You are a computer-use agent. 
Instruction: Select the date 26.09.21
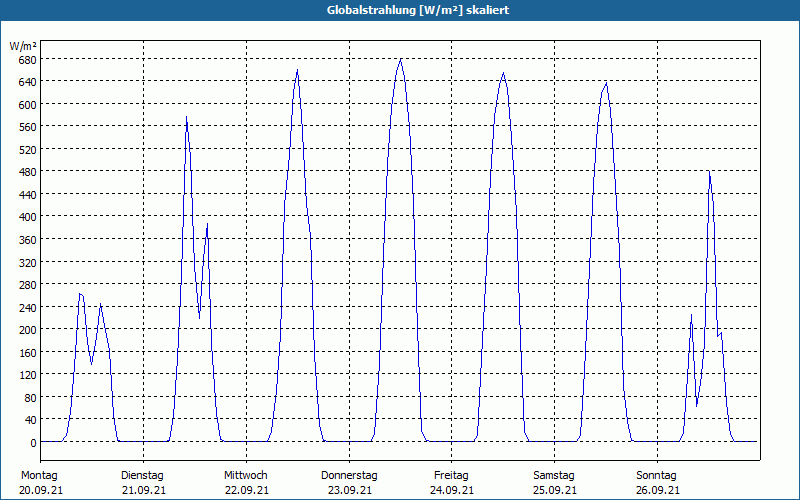click(658, 491)
